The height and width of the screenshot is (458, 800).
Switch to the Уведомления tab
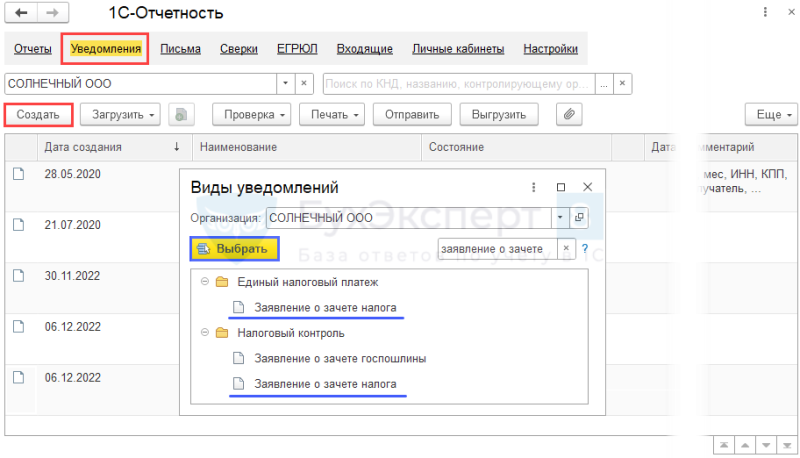pyautogui.click(x=106, y=49)
